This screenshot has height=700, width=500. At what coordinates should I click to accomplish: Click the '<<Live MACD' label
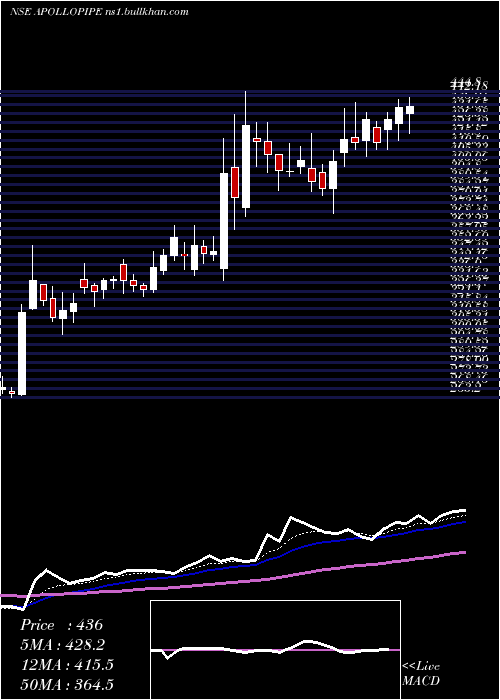(421, 673)
